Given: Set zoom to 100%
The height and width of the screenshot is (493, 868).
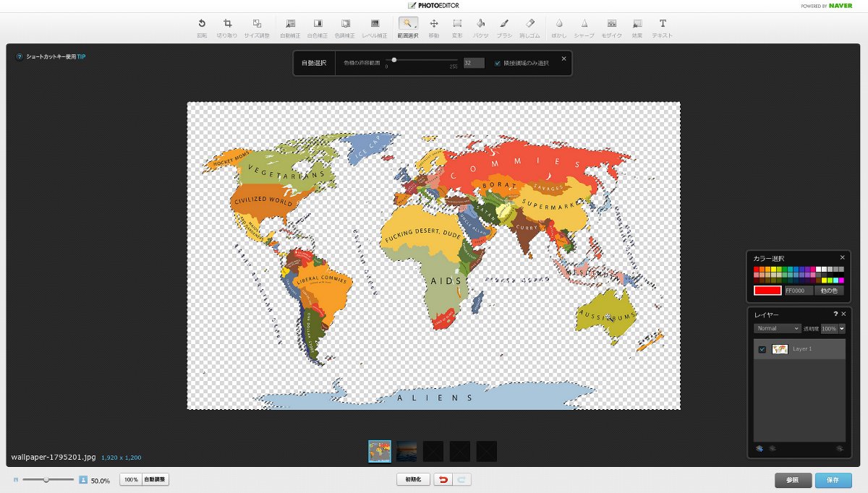Looking at the screenshot, I should [131, 480].
